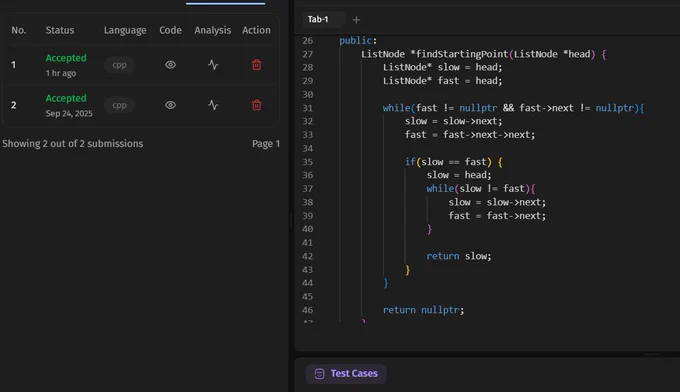The width and height of the screenshot is (680, 392).
Task: Click the 'return nullptr;' statement
Action: [423, 310]
